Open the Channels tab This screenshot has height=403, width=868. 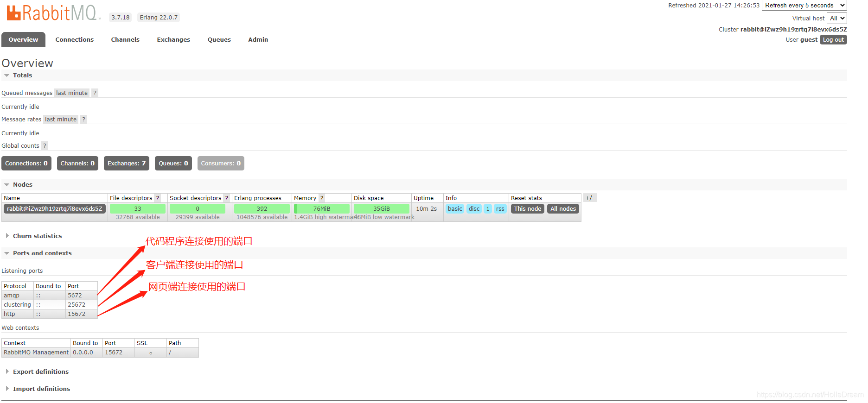tap(125, 39)
